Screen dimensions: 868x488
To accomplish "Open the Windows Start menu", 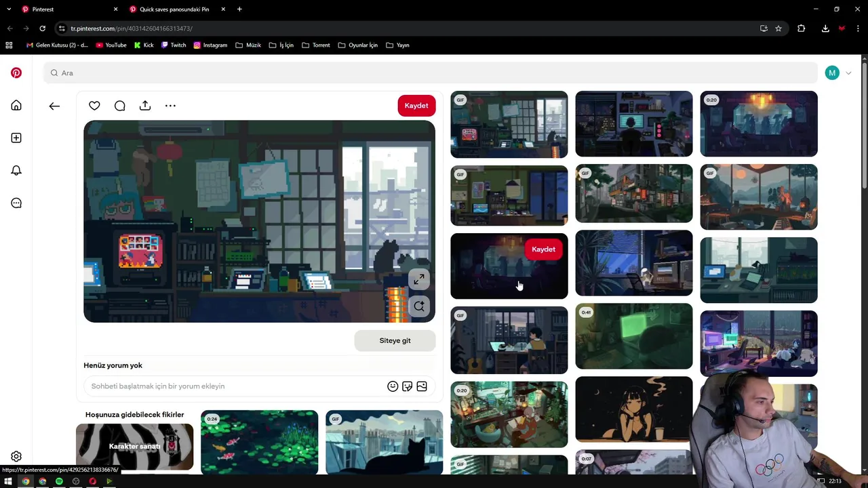I will click(8, 481).
